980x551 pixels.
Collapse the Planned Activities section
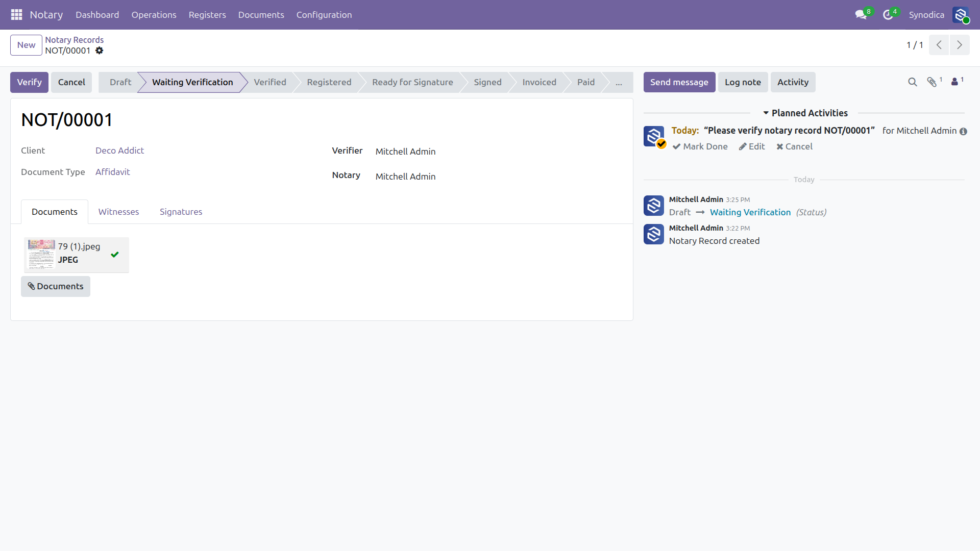[805, 113]
